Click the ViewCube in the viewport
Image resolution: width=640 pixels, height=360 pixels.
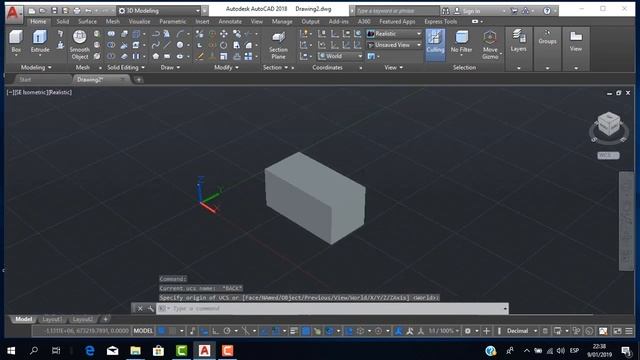(x=609, y=124)
